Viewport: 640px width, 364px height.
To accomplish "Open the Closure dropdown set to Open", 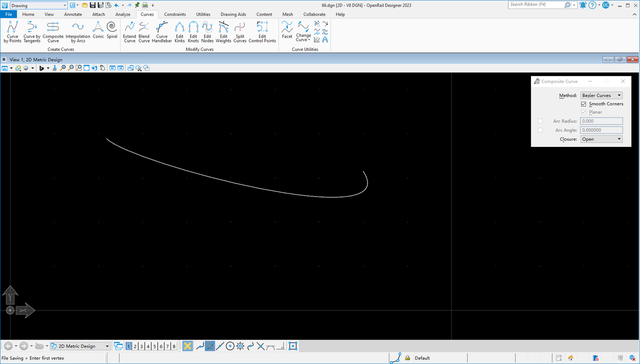I will point(601,139).
